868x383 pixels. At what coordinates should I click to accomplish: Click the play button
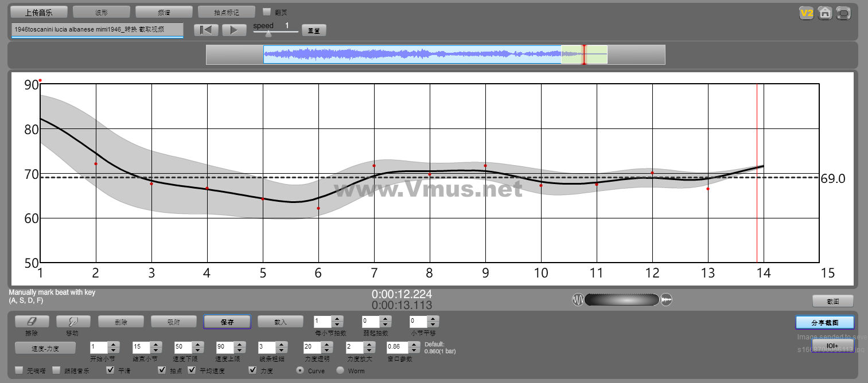tap(234, 30)
